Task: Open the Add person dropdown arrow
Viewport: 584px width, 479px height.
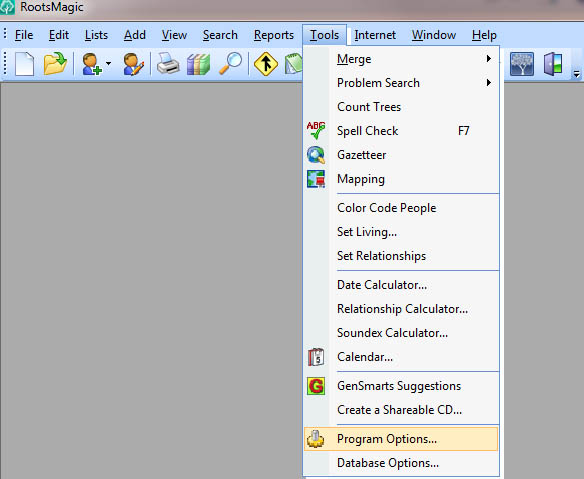Action: 108,64
